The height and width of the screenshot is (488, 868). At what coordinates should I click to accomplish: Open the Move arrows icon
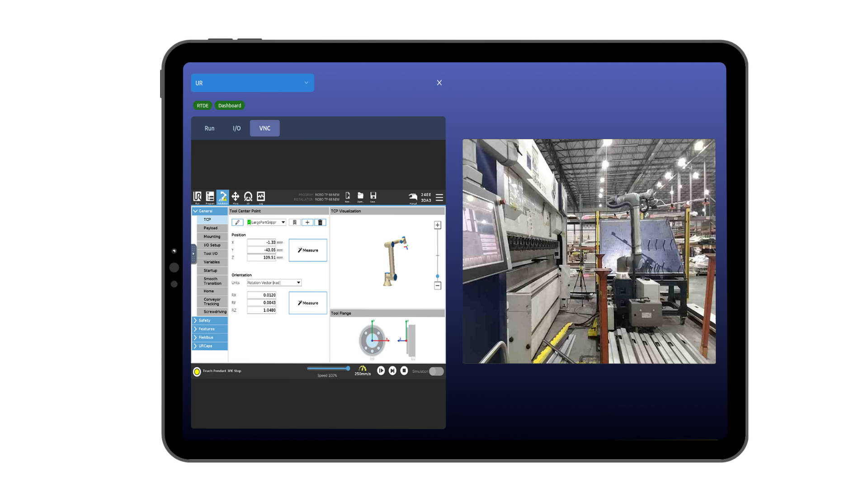[x=236, y=197]
